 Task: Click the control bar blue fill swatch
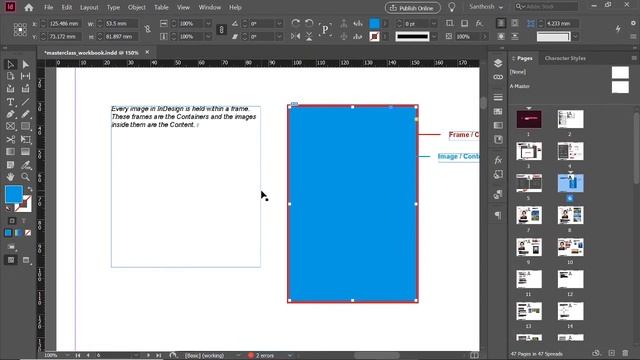click(374, 23)
